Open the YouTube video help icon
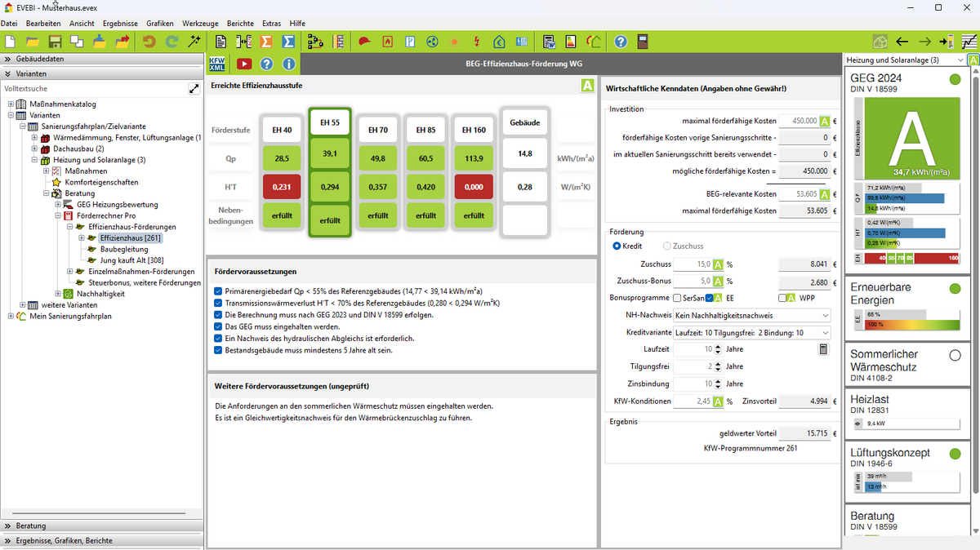The width and height of the screenshot is (980, 550). (x=243, y=64)
